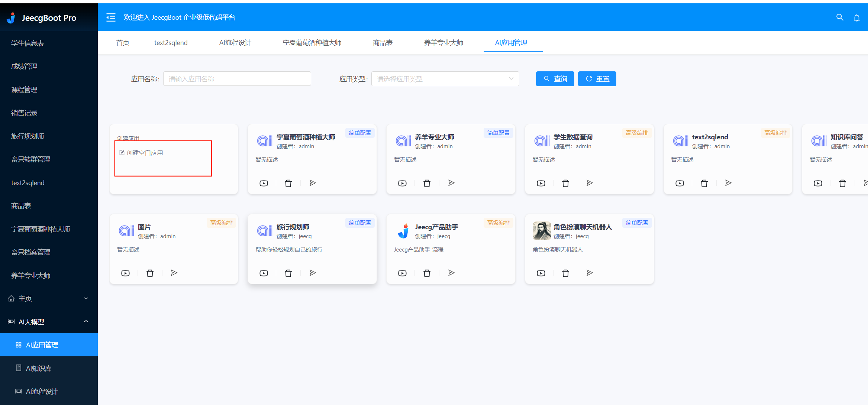Expand the 主页 sidebar menu
Viewport: 868px width, 405px height.
point(49,298)
